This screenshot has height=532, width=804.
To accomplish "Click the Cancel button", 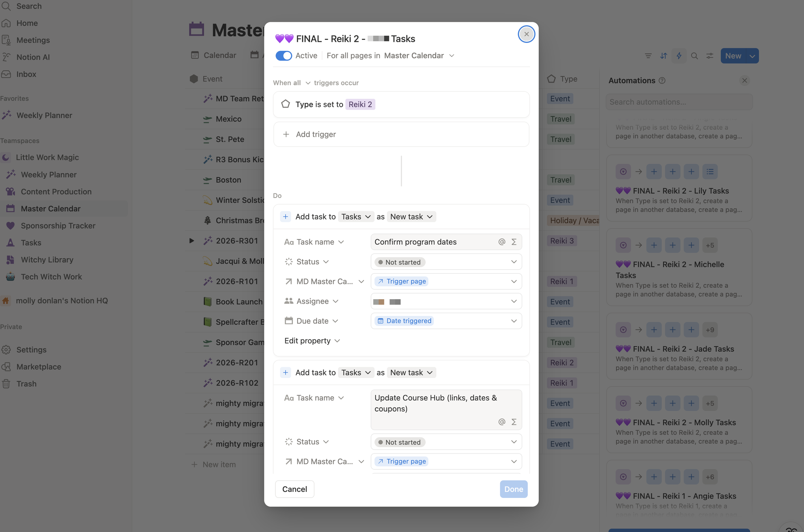I will [x=294, y=489].
